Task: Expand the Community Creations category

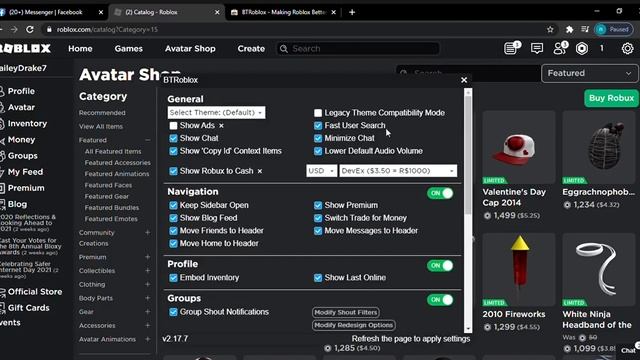Action: [148, 233]
